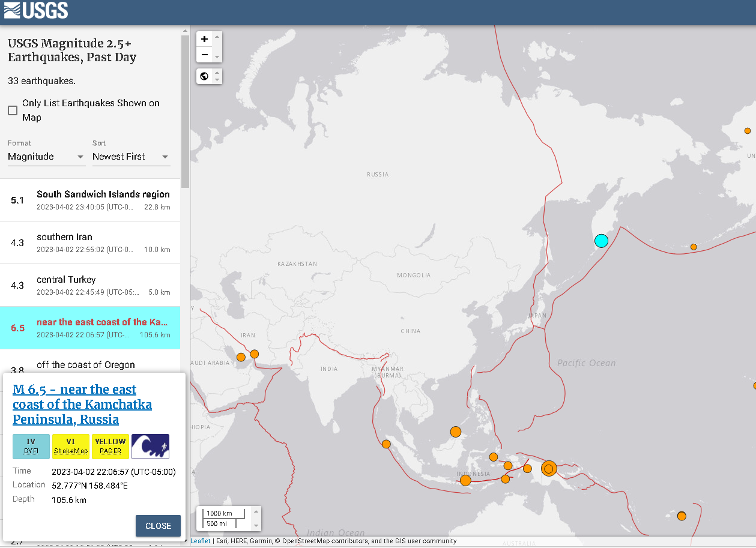756x548 pixels.
Task: Open the ShakeMap VI badge
Action: coord(71,447)
